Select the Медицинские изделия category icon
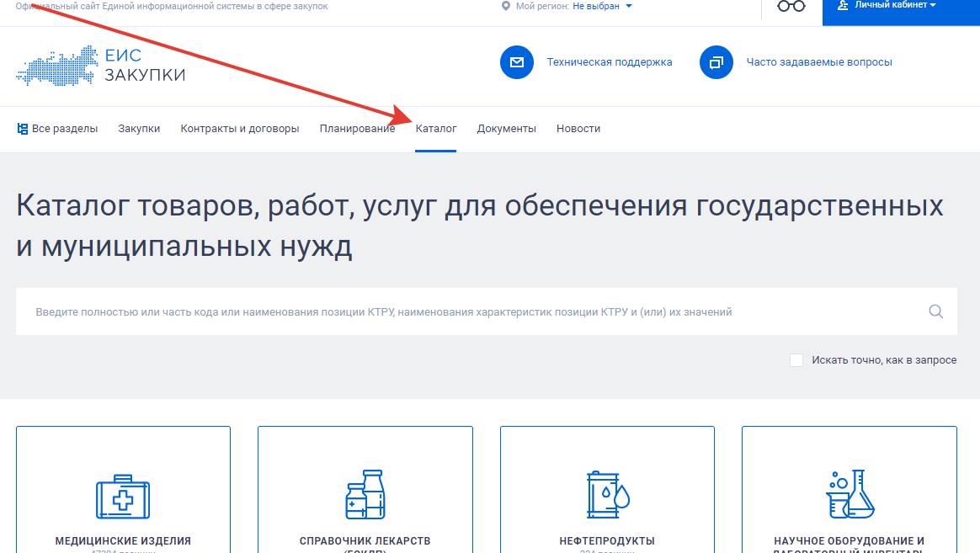This screenshot has height=553, width=980. click(x=122, y=496)
